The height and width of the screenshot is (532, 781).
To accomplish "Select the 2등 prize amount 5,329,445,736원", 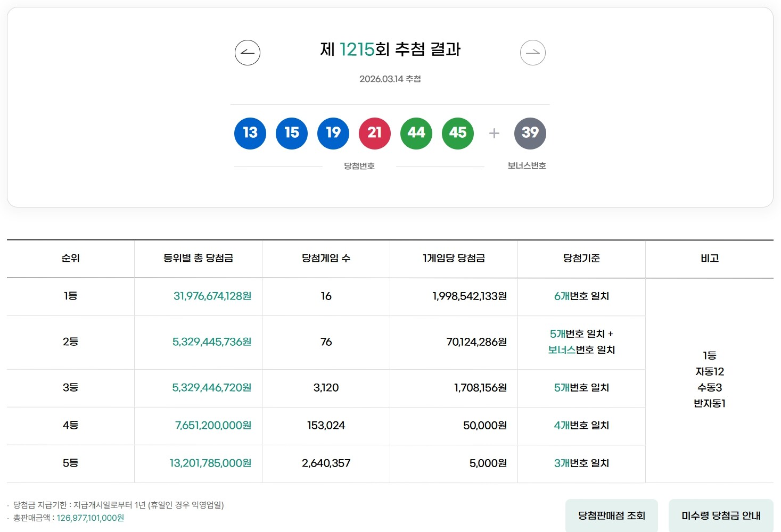I will point(212,343).
